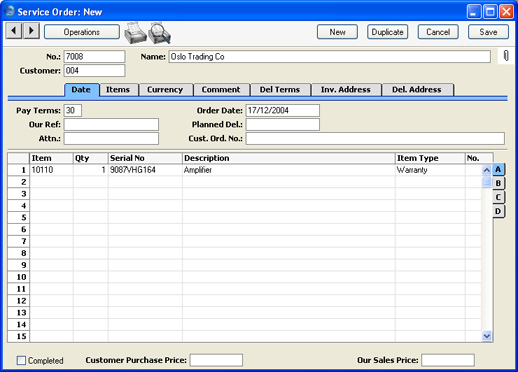Tick the Completed checkbox
The image size is (518, 372).
tap(21, 360)
